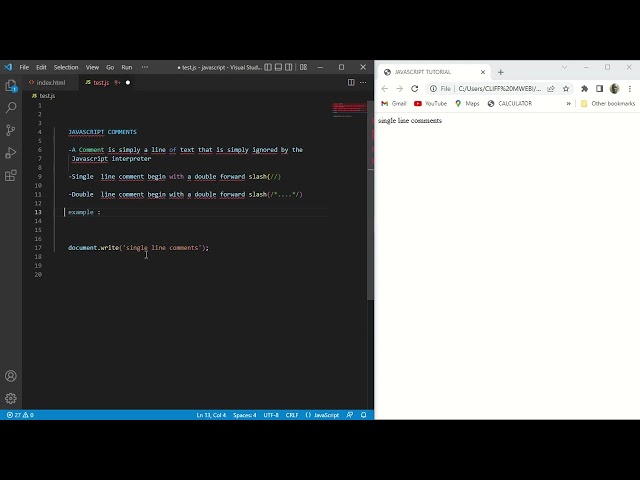Screen dimensions: 640x480
Task: Open the Manage gear menu
Action: pos(11,398)
